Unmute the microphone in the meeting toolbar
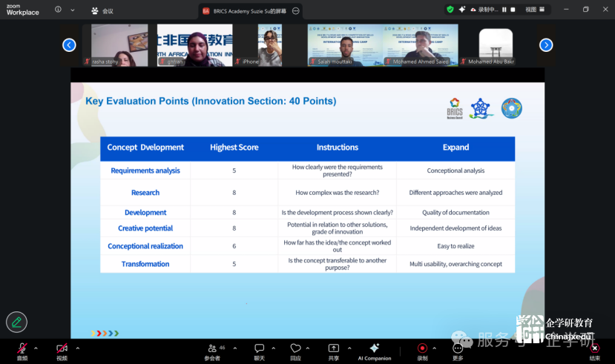The width and height of the screenshot is (615, 364). [x=22, y=348]
